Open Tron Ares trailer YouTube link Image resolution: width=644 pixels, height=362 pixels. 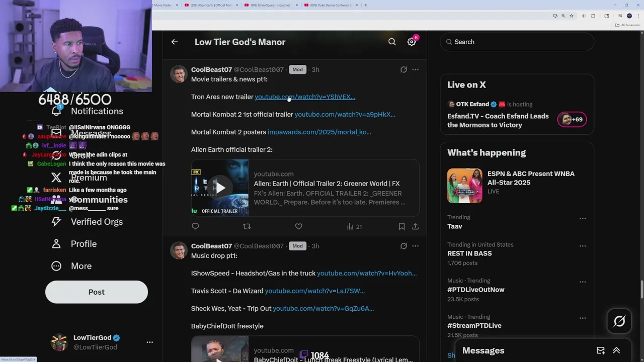(x=305, y=97)
